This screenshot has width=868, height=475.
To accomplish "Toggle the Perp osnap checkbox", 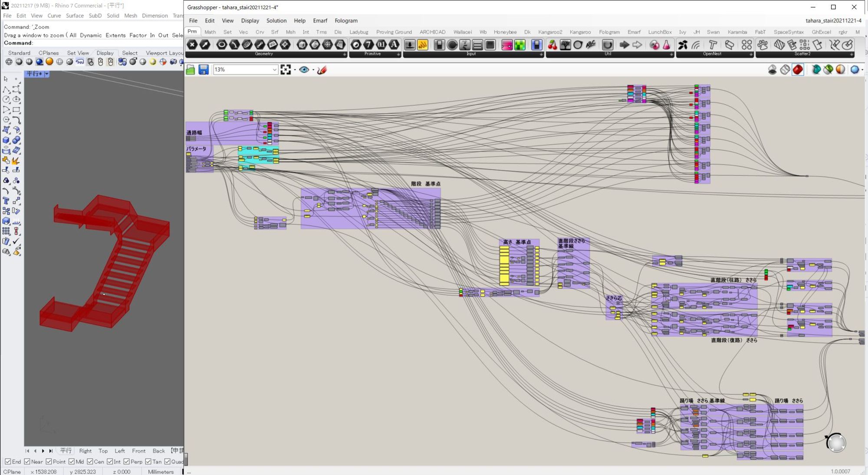I will 127,462.
